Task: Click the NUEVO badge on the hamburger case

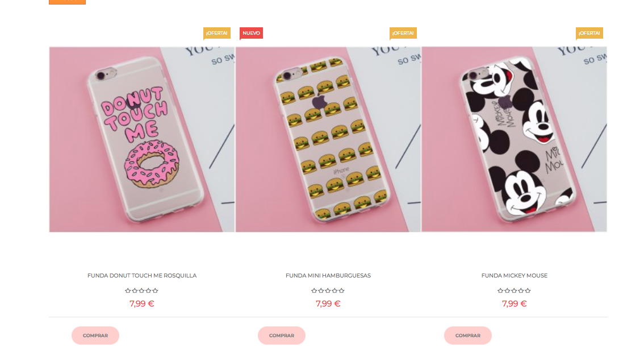Action: pyautogui.click(x=252, y=34)
